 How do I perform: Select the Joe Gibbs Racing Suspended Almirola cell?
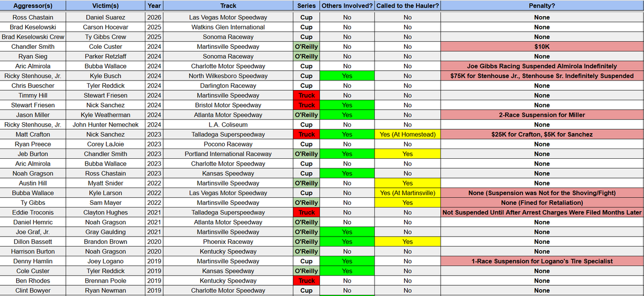click(x=542, y=66)
